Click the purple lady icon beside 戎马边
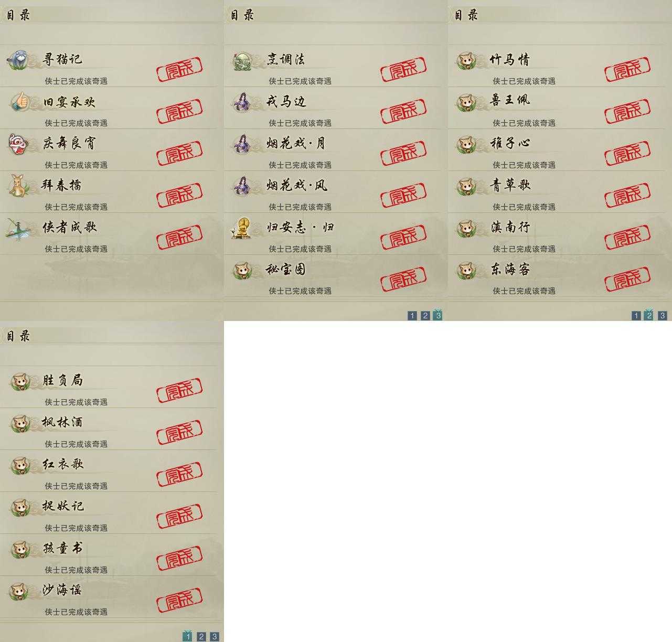 point(243,101)
